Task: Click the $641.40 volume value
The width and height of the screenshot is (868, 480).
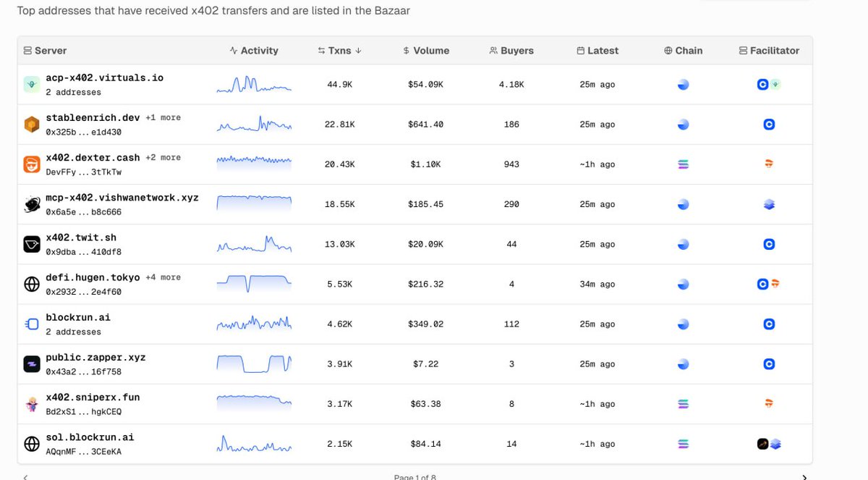Action: (426, 125)
